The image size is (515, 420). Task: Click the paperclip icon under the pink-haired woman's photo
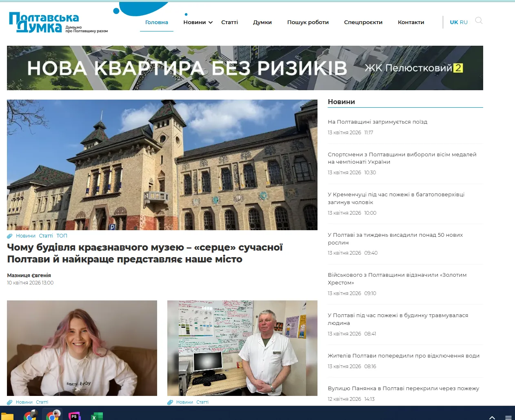coord(9,402)
